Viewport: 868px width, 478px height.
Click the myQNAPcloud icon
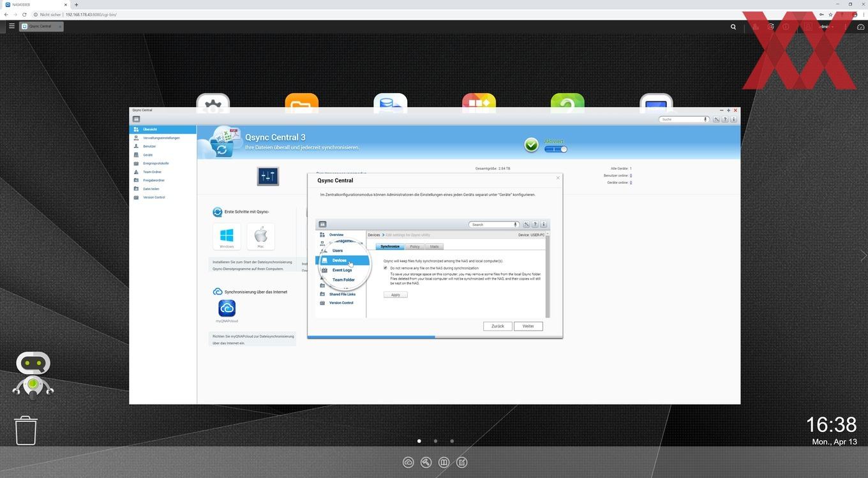pyautogui.click(x=227, y=308)
